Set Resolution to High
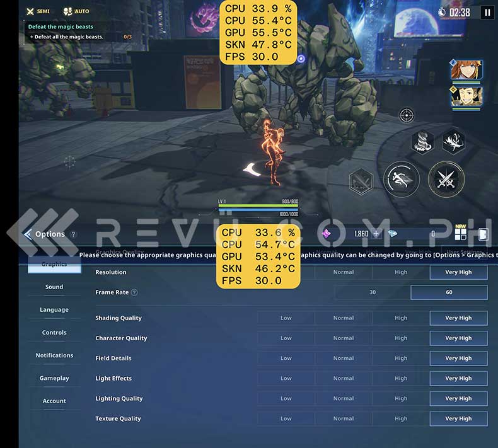The image size is (498, 448). pos(401,272)
